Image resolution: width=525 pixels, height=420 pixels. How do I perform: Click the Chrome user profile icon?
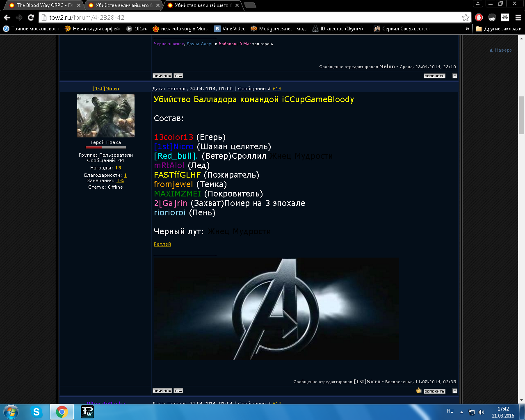(x=478, y=3)
